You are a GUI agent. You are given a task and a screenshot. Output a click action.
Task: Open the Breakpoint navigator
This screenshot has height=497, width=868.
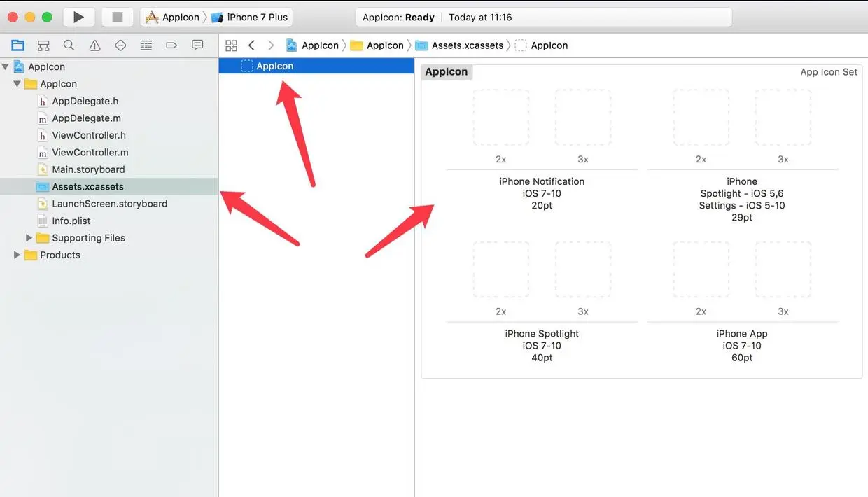(171, 45)
